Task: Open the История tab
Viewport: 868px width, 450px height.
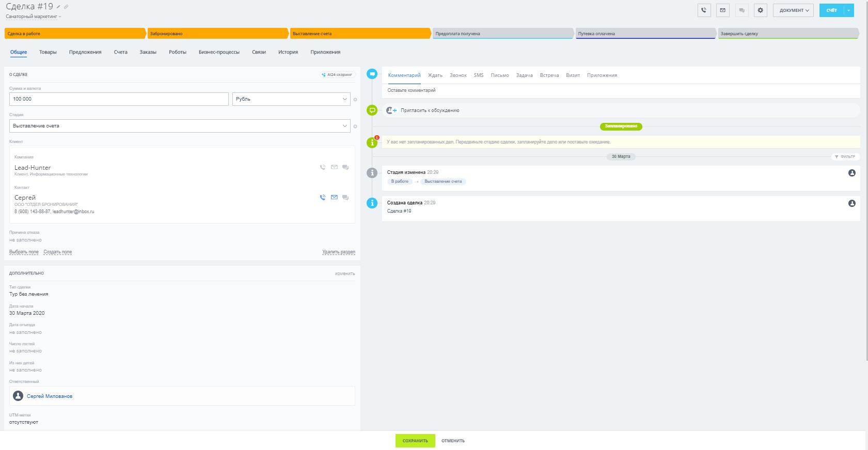Action: [288, 52]
